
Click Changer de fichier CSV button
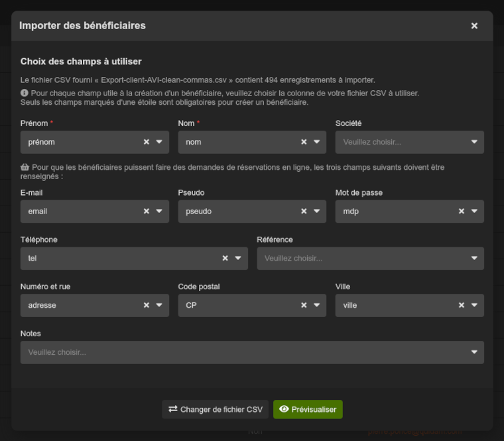click(x=216, y=409)
